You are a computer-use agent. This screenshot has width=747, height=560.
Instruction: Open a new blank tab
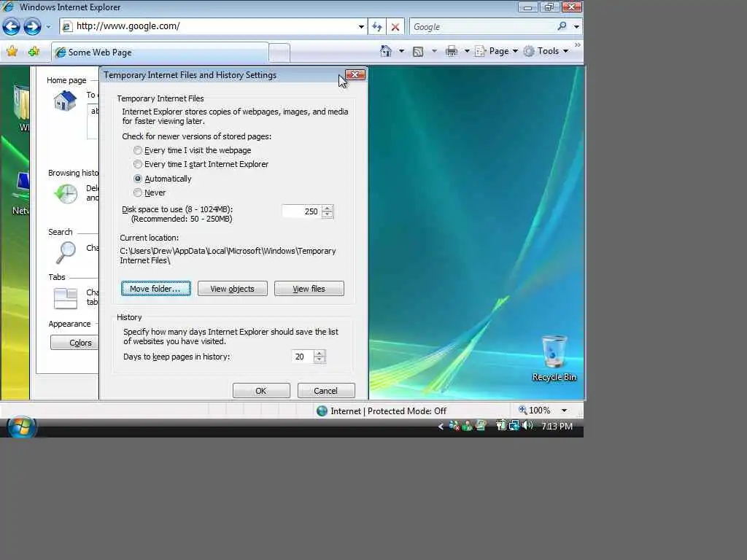(x=279, y=52)
